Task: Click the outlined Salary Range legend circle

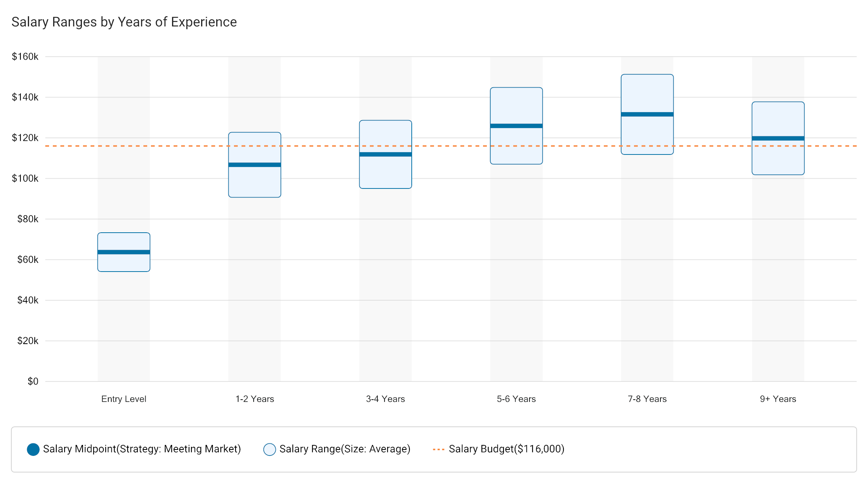Action: click(269, 449)
